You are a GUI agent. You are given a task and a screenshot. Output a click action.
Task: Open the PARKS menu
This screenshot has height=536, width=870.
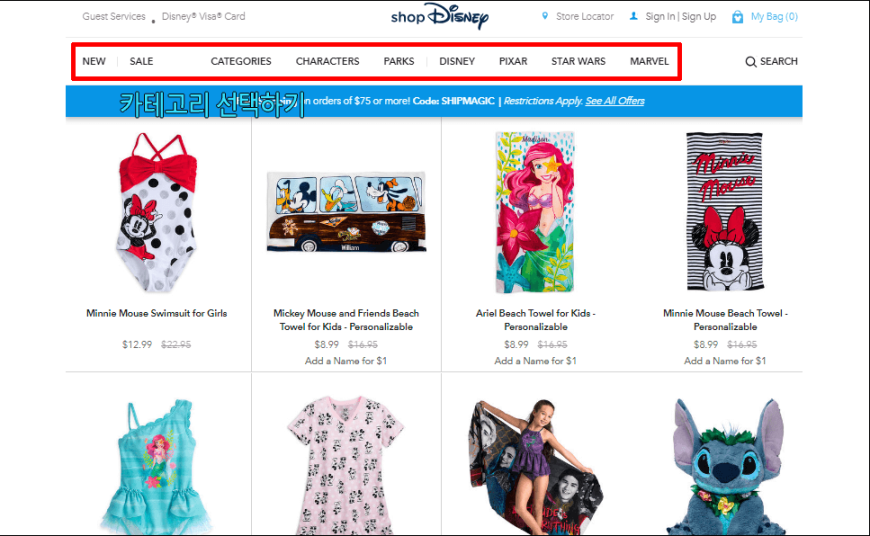pos(399,61)
